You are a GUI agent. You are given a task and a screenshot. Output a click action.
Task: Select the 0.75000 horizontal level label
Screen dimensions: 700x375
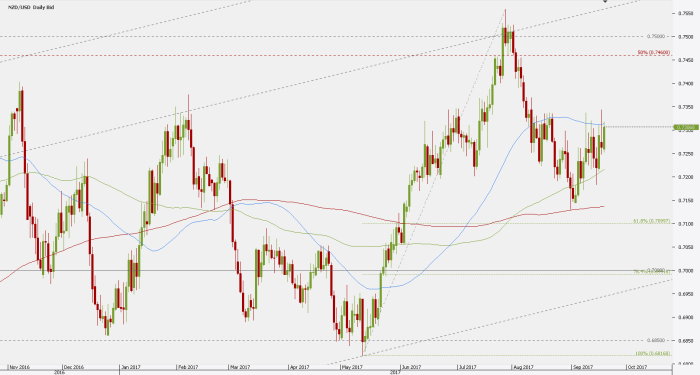[x=656, y=36]
